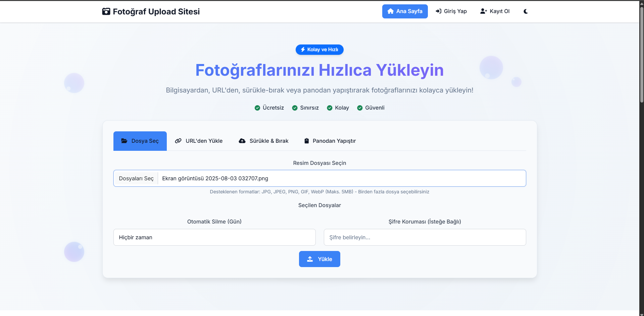Toggle dark mode with the moon icon
The image size is (644, 316).
(526, 11)
